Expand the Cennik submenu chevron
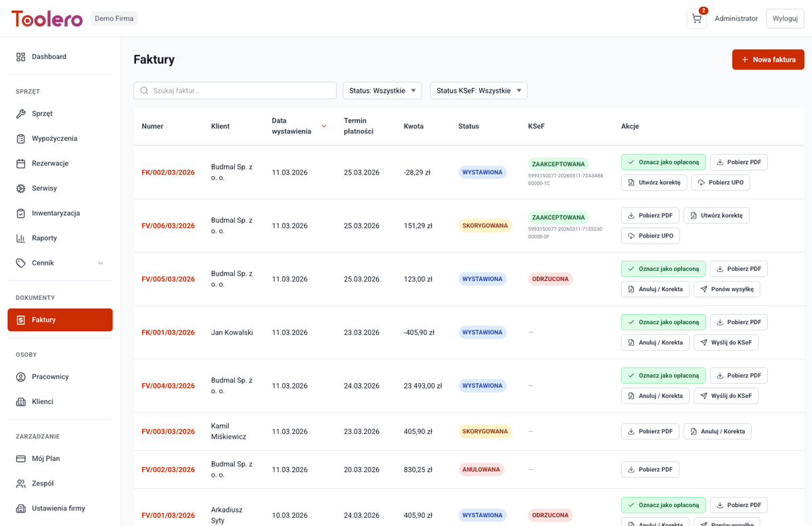Viewport: 812px width, 526px height. [101, 263]
